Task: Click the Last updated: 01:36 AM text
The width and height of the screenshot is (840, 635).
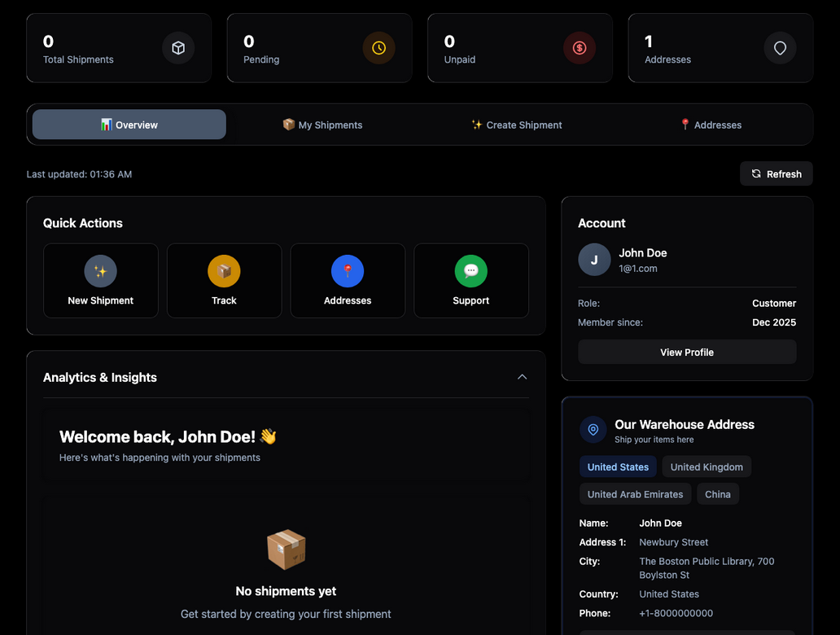Action: pos(79,174)
